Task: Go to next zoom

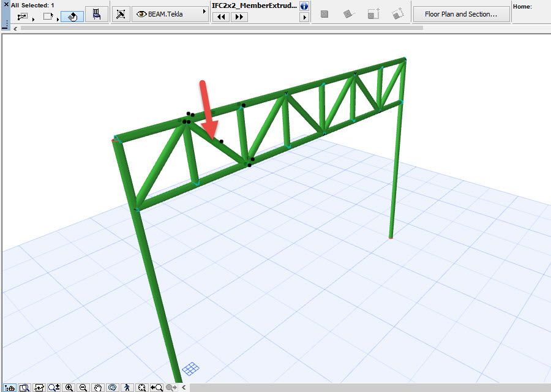Action: 171,388
